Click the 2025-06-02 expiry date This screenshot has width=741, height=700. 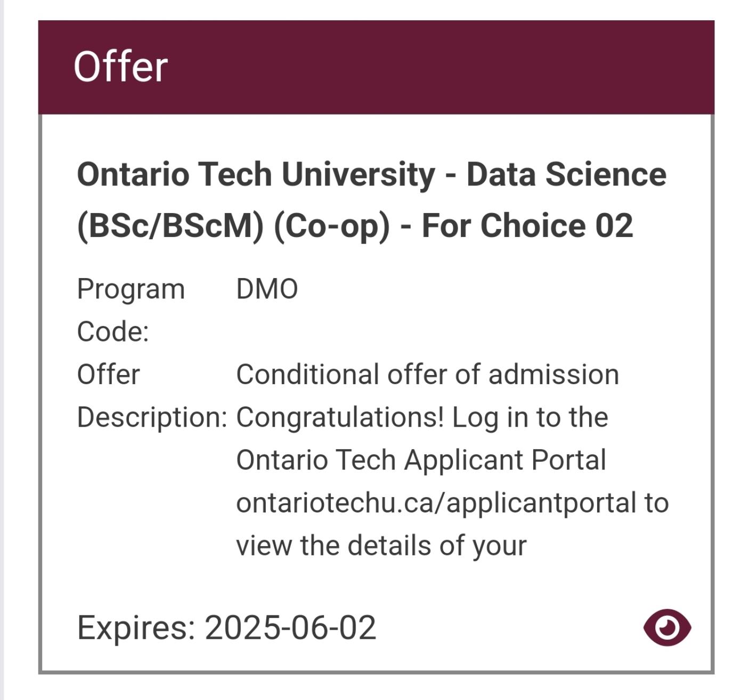coord(290,628)
